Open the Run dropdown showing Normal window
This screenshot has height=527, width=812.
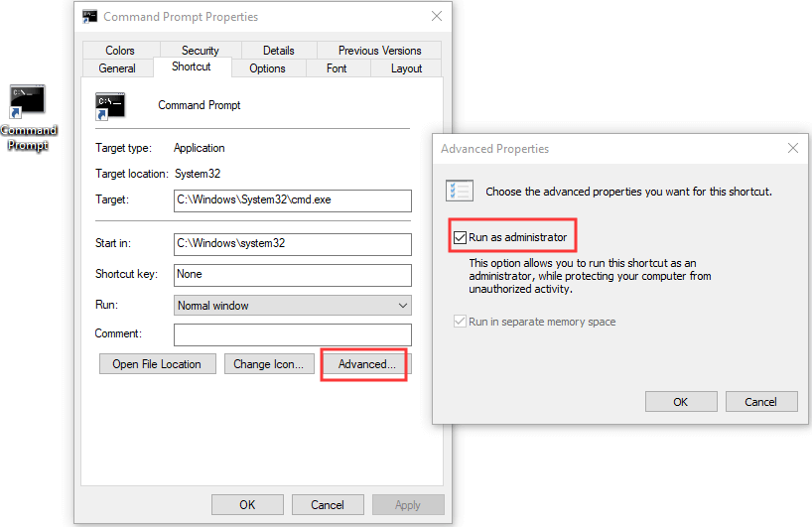point(293,306)
